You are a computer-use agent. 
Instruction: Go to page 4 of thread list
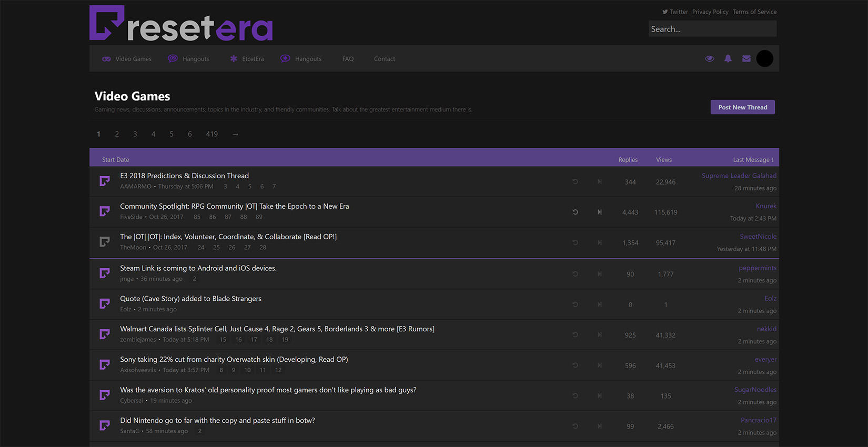tap(153, 134)
